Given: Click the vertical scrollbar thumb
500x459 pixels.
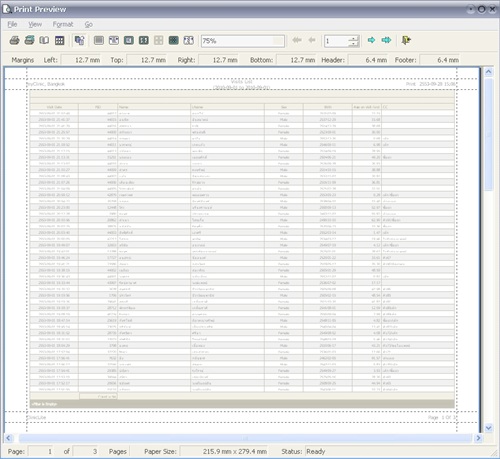Looking at the screenshot, I should (489, 134).
